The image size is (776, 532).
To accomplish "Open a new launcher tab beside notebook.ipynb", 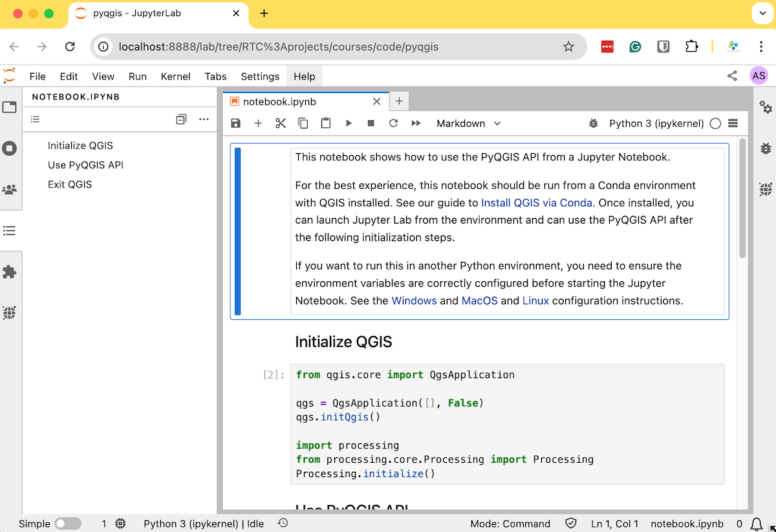I will tap(399, 101).
